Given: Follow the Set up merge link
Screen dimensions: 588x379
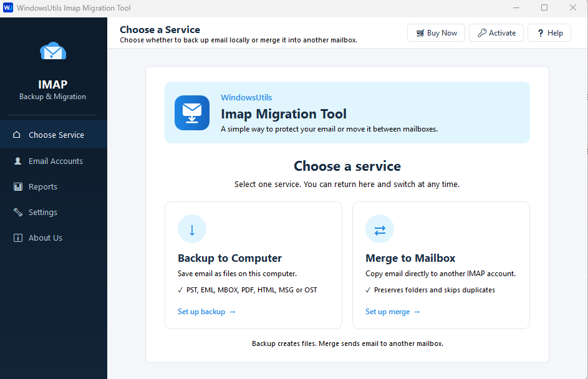Looking at the screenshot, I should (x=393, y=312).
